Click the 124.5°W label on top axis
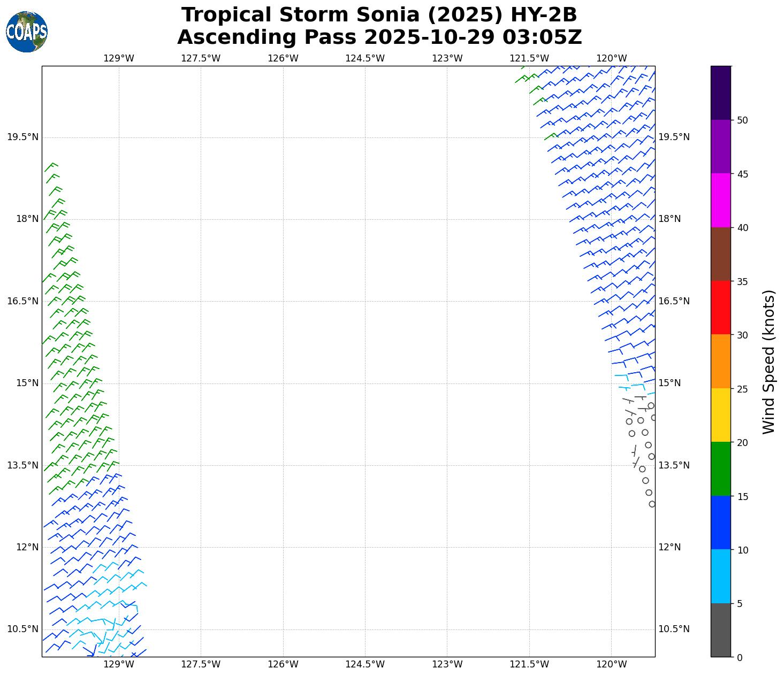784x676 pixels. click(x=365, y=58)
